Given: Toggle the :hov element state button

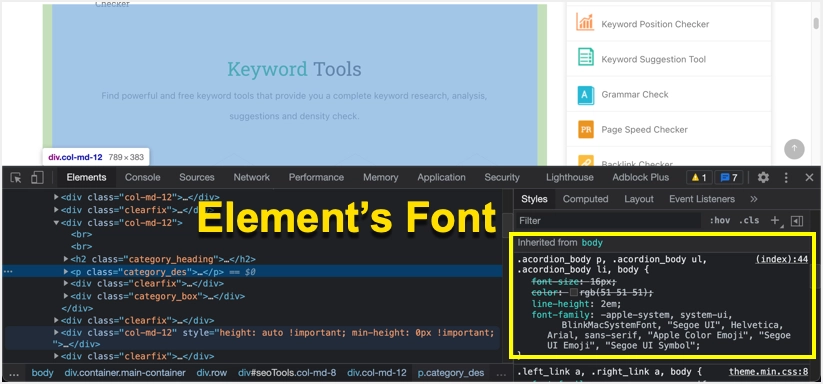Looking at the screenshot, I should point(720,221).
